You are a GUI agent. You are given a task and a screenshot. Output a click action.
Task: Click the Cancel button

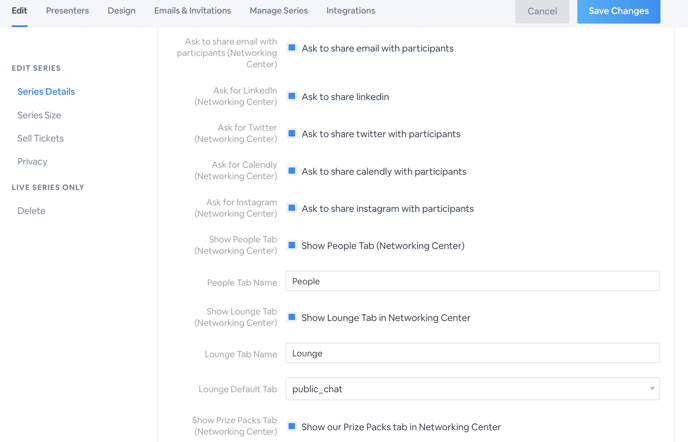click(542, 11)
